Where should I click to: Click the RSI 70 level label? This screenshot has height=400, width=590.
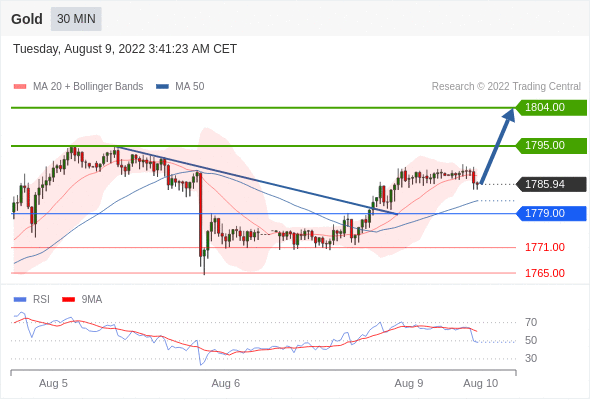tap(531, 322)
